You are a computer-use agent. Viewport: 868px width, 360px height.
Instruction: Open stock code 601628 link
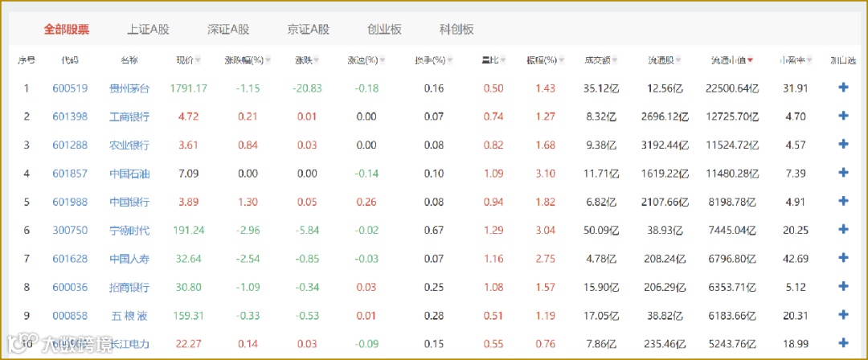[x=70, y=259]
